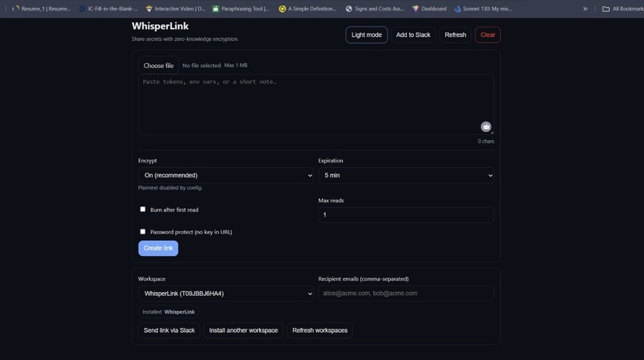Click the Refresh button at top

[x=455, y=35]
